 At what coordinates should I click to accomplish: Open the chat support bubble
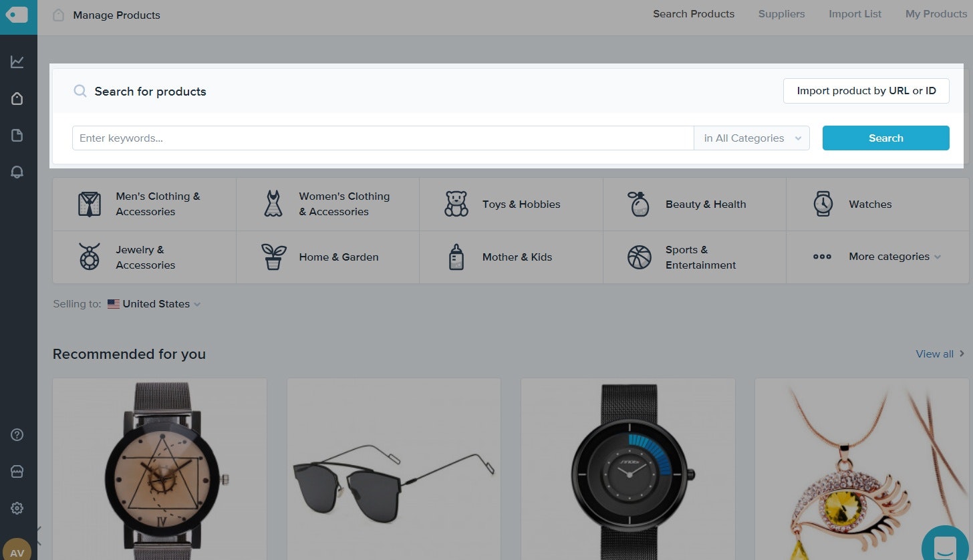pos(945,545)
